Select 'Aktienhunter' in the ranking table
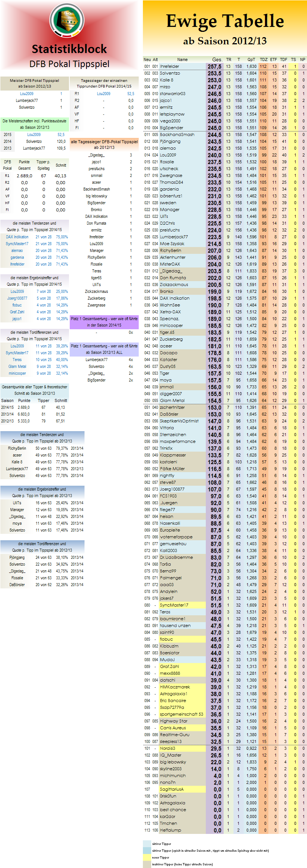 pyautogui.click(x=172, y=257)
